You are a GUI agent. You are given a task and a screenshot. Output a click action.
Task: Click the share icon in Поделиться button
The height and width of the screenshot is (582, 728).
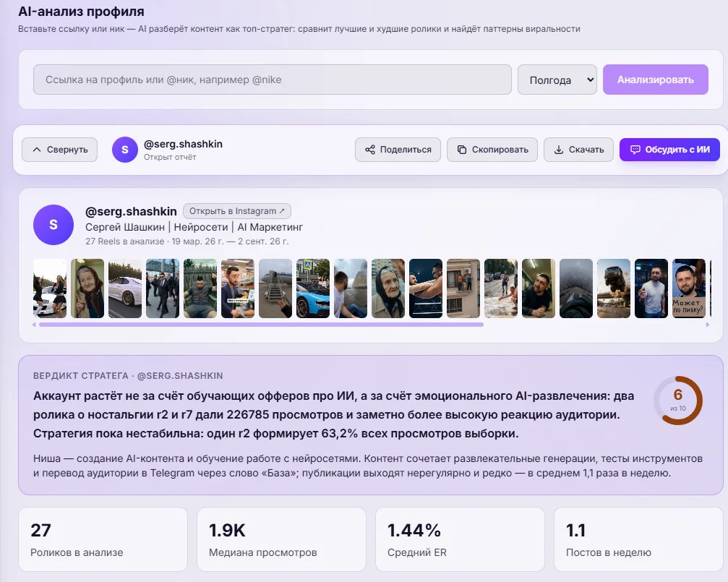370,150
